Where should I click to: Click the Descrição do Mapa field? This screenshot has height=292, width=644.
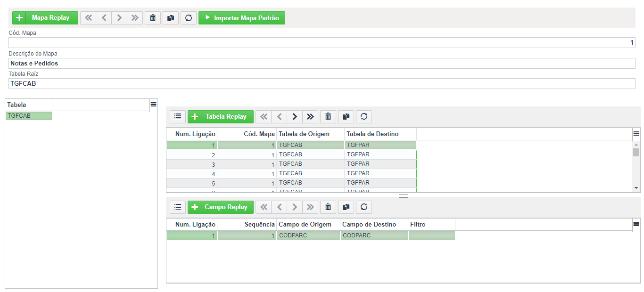322,63
